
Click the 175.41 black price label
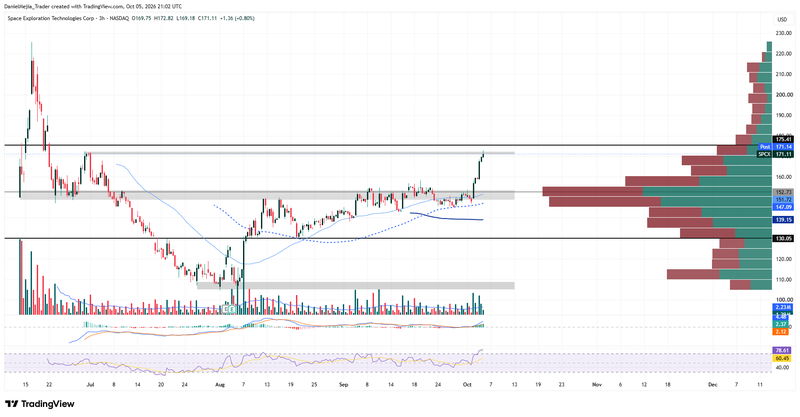[x=783, y=139]
